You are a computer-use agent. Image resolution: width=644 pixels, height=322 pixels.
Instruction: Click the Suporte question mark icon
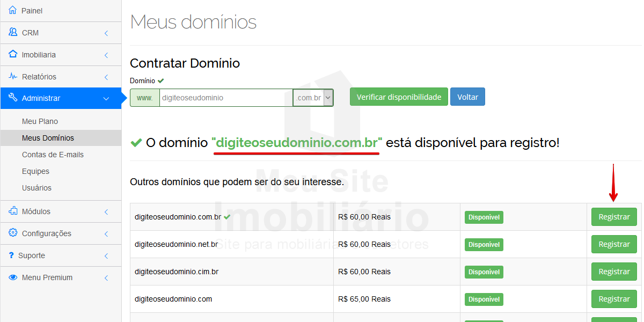tap(11, 255)
